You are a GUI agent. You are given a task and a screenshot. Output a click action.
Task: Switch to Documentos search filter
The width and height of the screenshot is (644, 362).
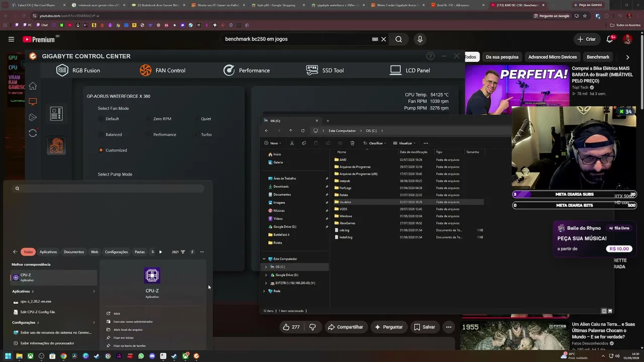coord(74,252)
